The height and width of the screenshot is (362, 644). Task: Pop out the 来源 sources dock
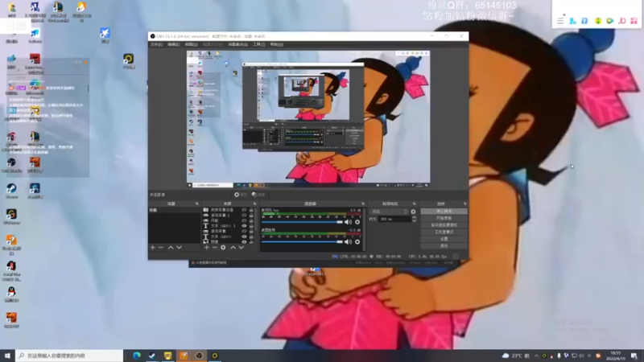point(254,204)
